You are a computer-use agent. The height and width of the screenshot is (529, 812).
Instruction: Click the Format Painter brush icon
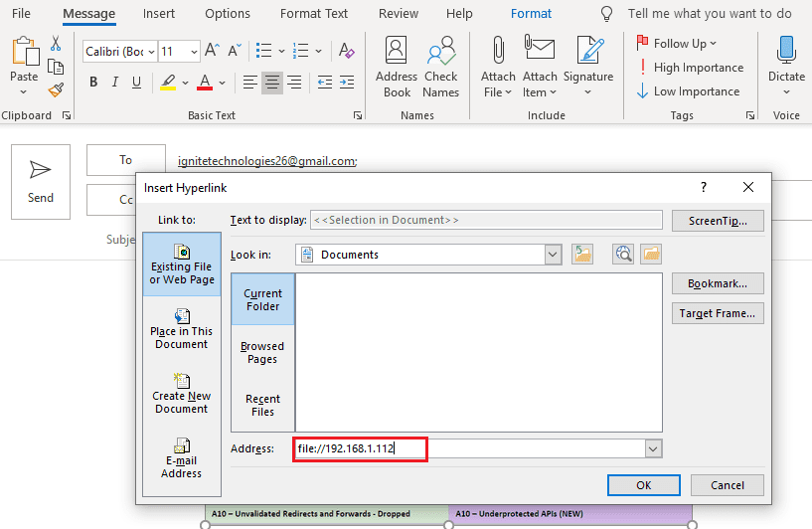tap(56, 90)
